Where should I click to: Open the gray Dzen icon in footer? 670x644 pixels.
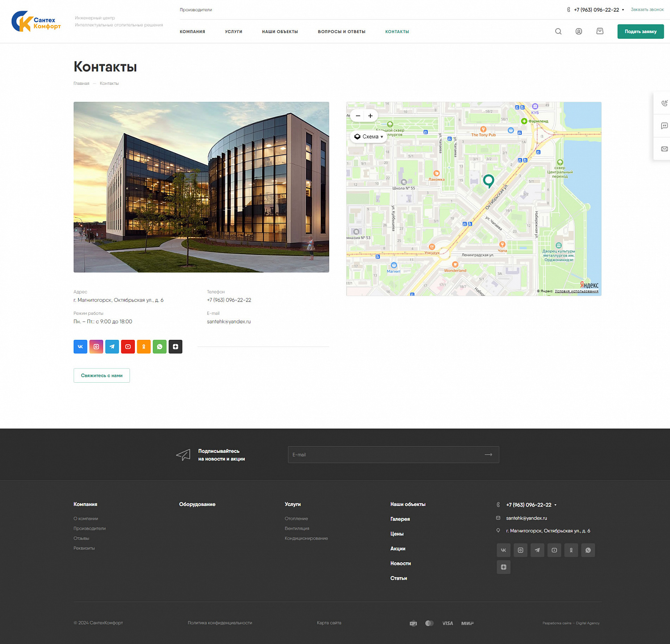click(503, 567)
